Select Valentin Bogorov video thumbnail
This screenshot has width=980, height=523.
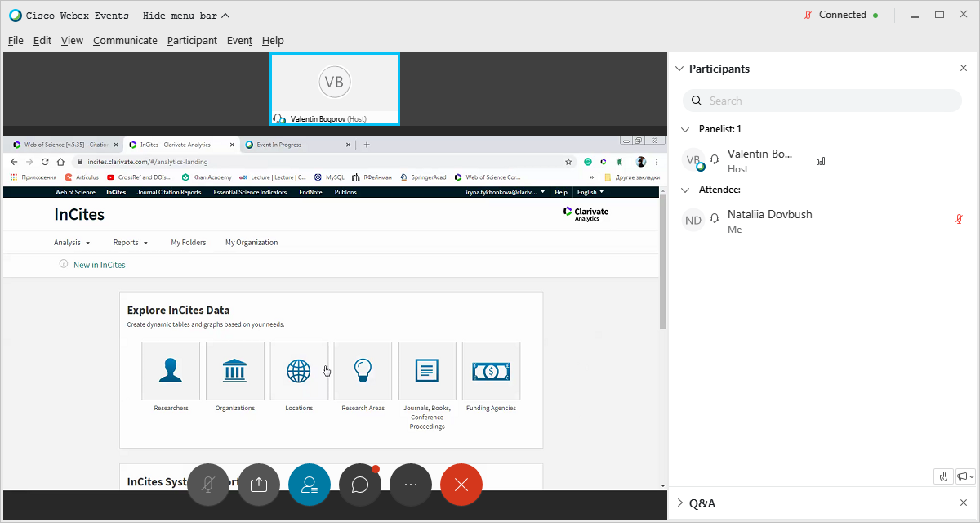pos(335,88)
